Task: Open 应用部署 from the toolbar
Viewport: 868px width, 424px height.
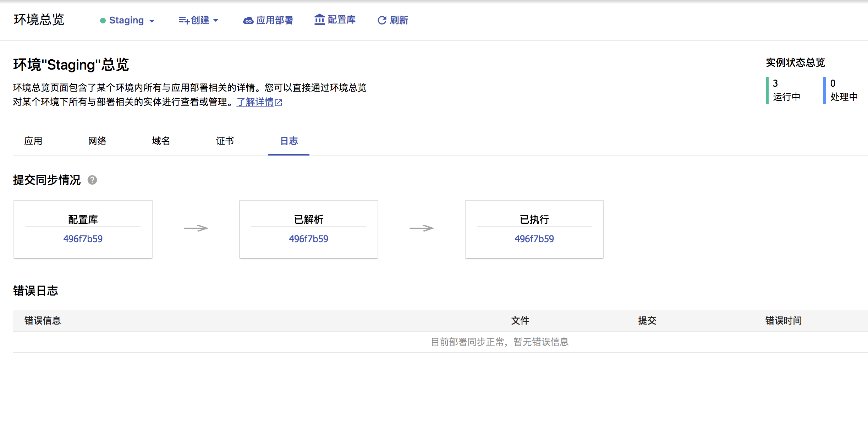Action: click(268, 20)
